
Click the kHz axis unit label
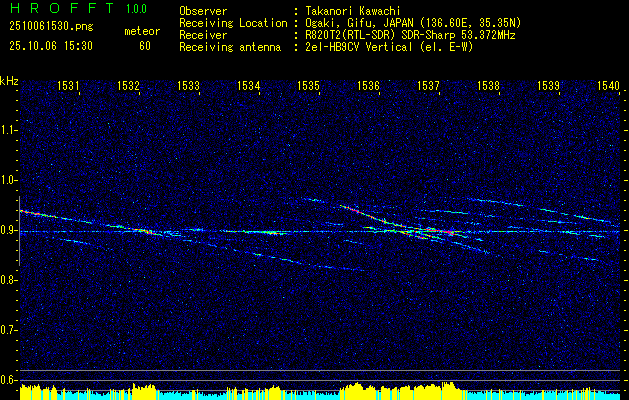(x=9, y=81)
